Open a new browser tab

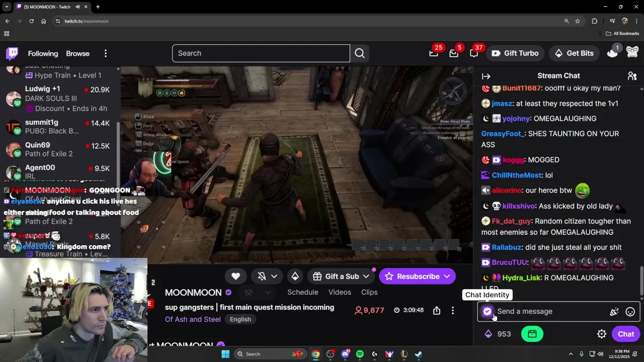click(x=98, y=7)
